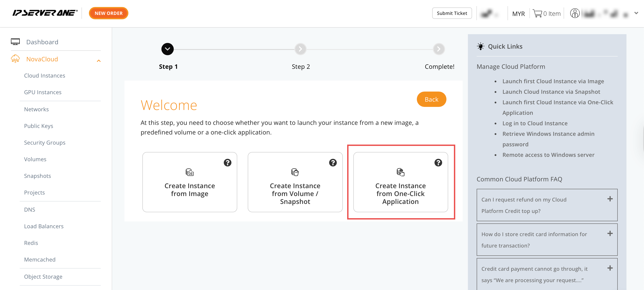Open help for One-Click Application option
This screenshot has width=644, height=290.
pos(438,163)
